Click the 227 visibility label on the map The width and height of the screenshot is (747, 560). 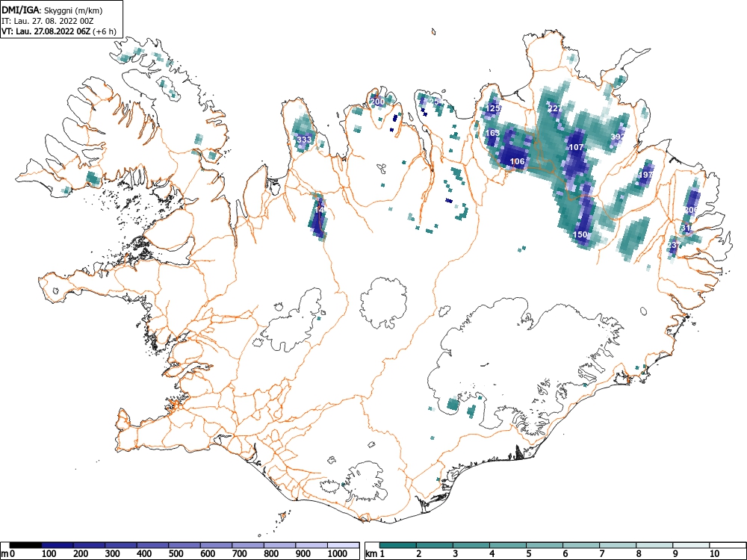coord(555,108)
